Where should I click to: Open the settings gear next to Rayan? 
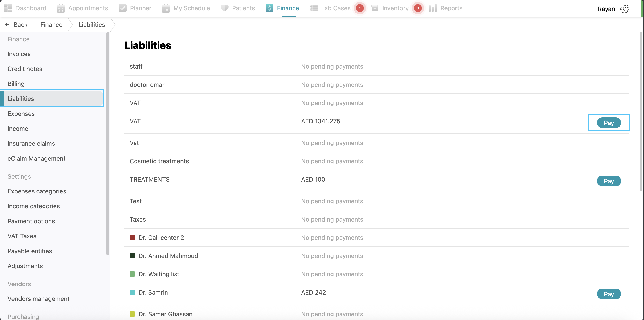pyautogui.click(x=624, y=9)
